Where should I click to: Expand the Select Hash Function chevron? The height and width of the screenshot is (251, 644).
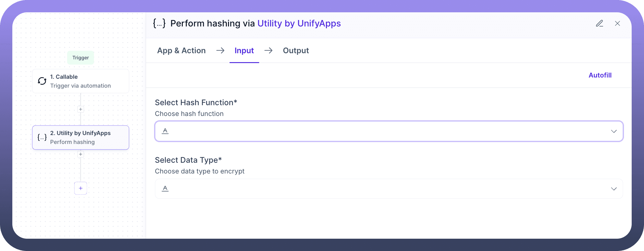(x=613, y=131)
